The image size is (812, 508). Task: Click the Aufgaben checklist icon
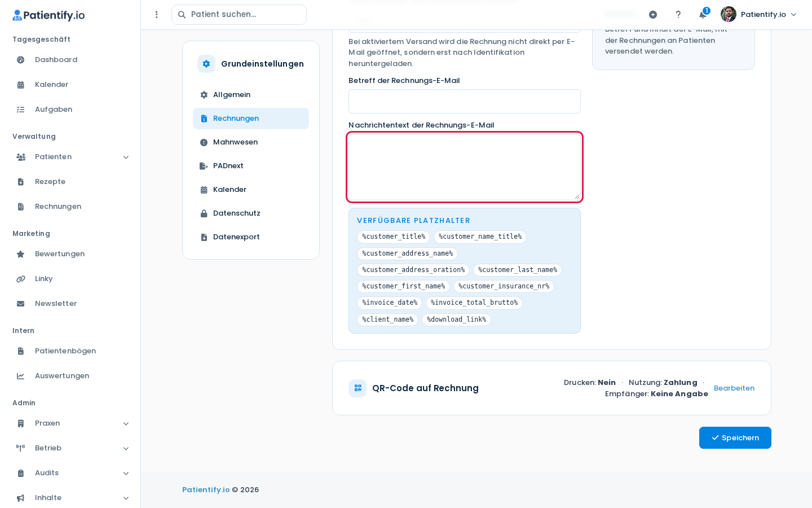pyautogui.click(x=21, y=110)
